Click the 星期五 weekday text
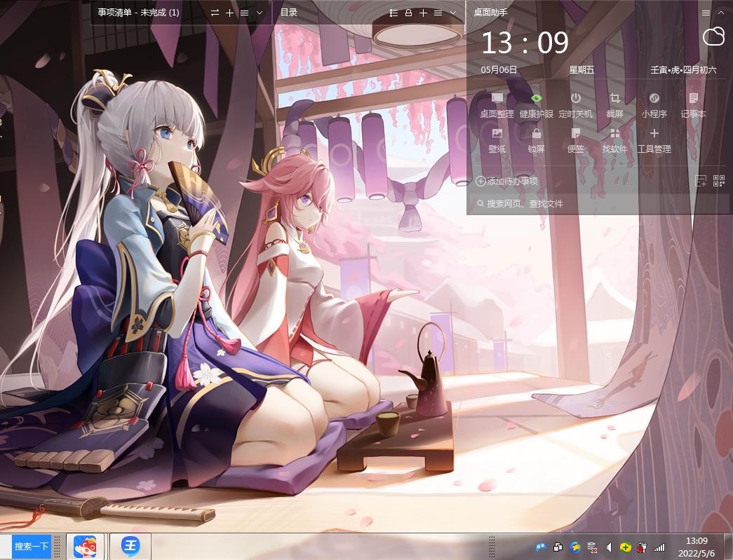This screenshot has height=560, width=733. (x=581, y=70)
